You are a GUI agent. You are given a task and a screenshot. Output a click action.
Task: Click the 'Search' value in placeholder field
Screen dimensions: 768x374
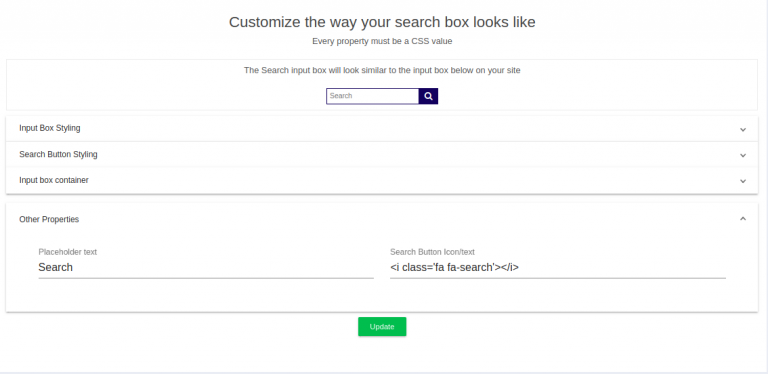click(55, 267)
